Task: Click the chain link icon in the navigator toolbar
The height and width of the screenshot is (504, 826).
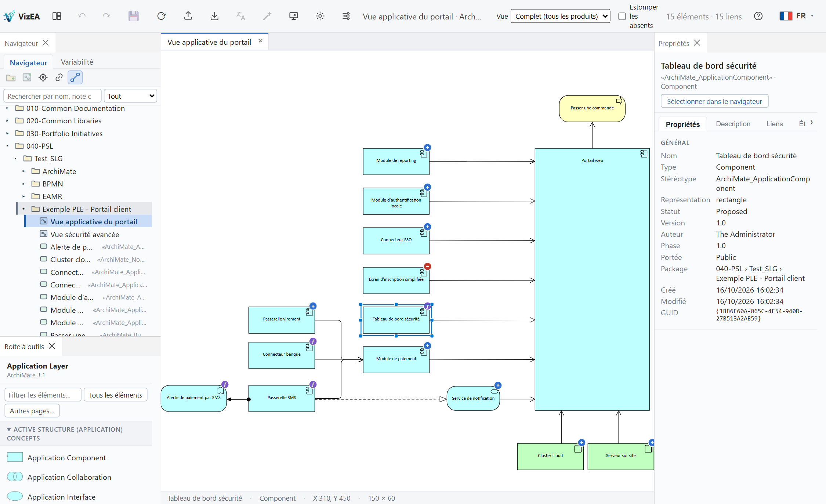Action: tap(59, 77)
